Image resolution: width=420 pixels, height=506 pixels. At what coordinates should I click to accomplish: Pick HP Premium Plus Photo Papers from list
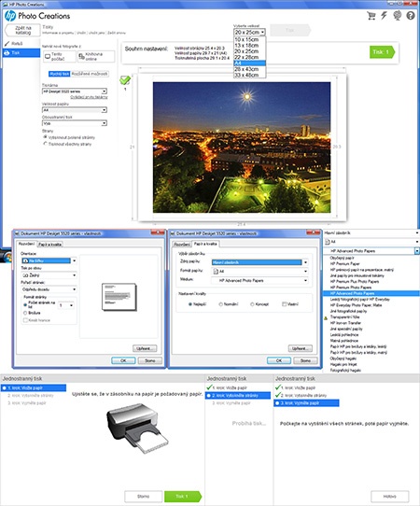355,281
